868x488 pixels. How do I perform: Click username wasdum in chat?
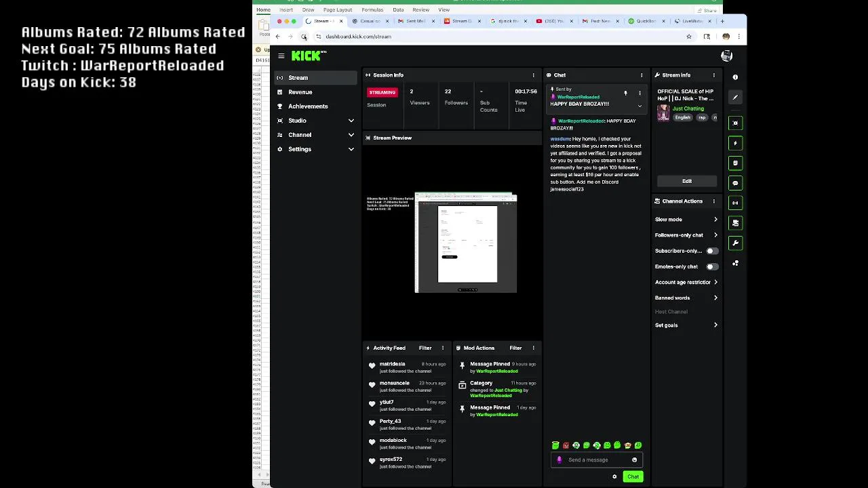tap(559, 139)
